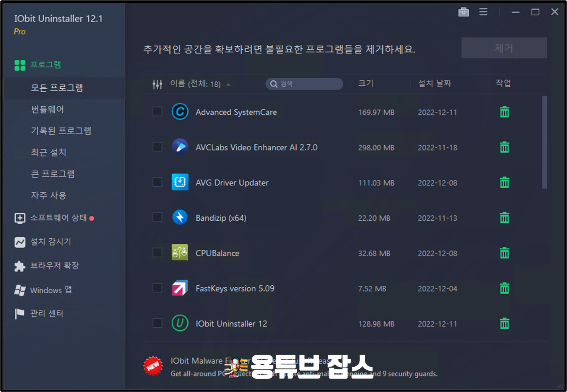Tick the AVCLabs Video Enhancer AI checkbox

157,146
